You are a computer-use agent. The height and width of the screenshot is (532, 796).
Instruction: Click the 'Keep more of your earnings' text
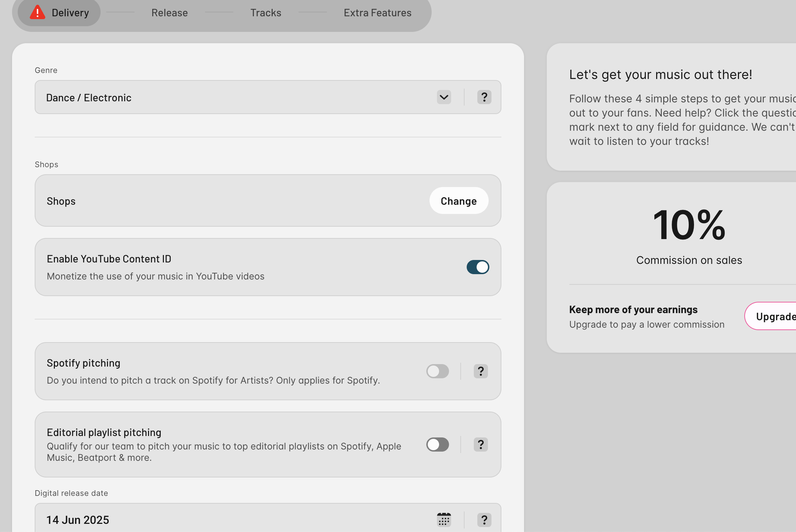tap(633, 310)
